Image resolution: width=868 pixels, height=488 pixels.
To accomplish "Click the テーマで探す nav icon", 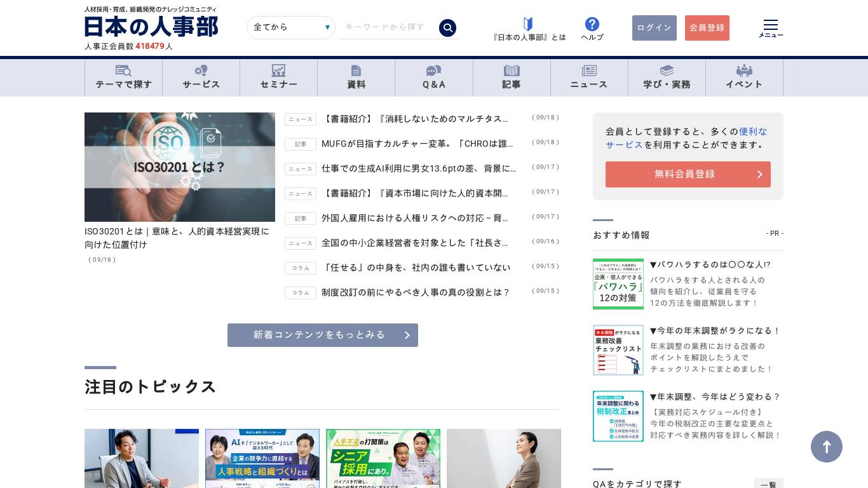I will [x=123, y=71].
